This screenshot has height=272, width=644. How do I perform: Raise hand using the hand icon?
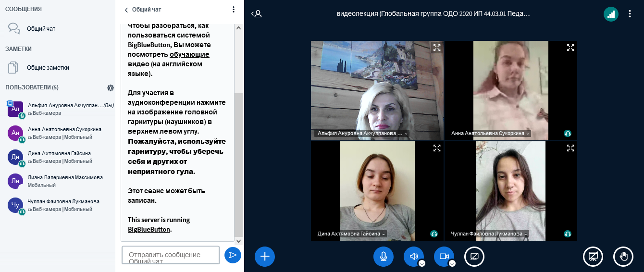623,256
